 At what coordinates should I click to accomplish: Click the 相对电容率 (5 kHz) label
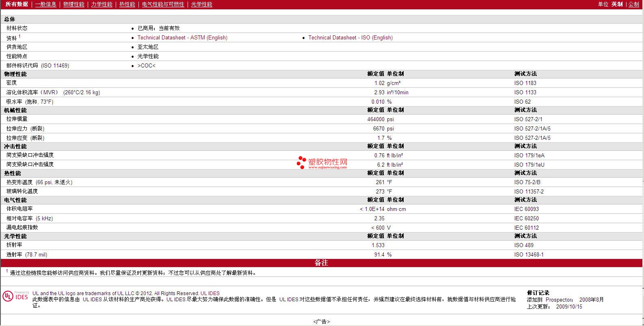click(x=30, y=218)
